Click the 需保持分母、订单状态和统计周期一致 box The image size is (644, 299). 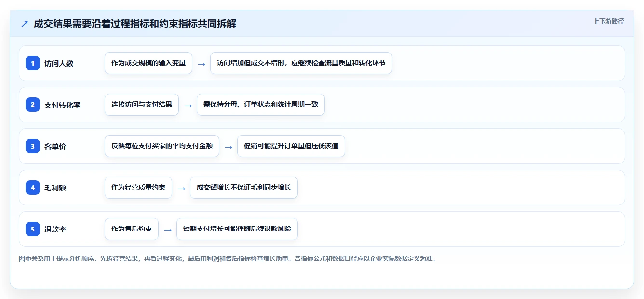(261, 105)
